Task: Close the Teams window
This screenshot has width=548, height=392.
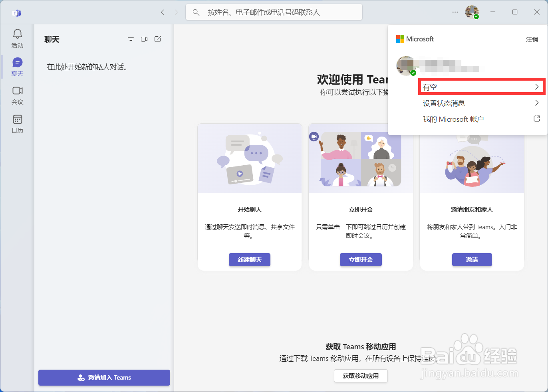Action: (x=537, y=12)
